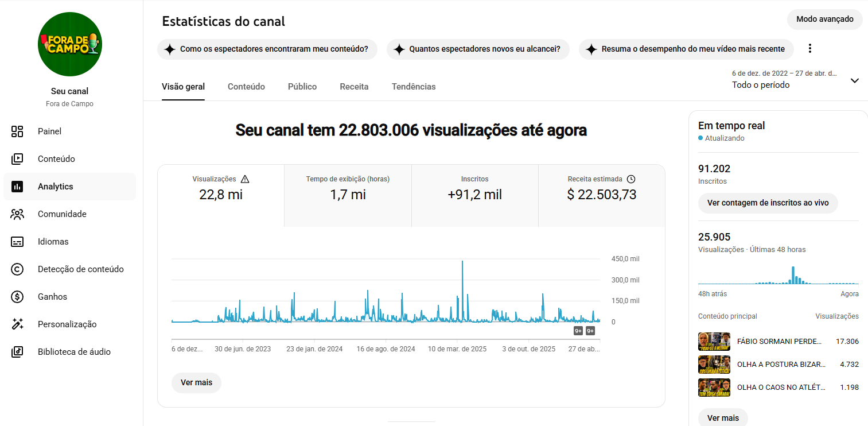Switch to the Visão geral tab

[183, 87]
